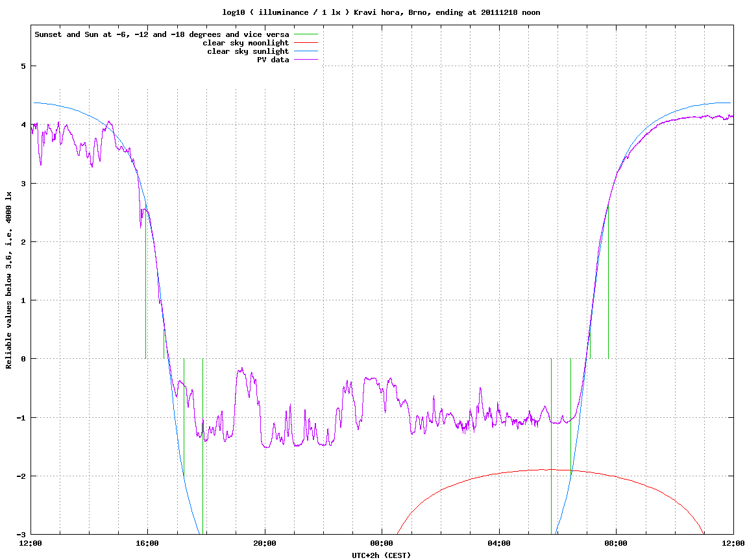Click the y-axis tick label -3
Screen dimensions: 747x560
(21, 535)
